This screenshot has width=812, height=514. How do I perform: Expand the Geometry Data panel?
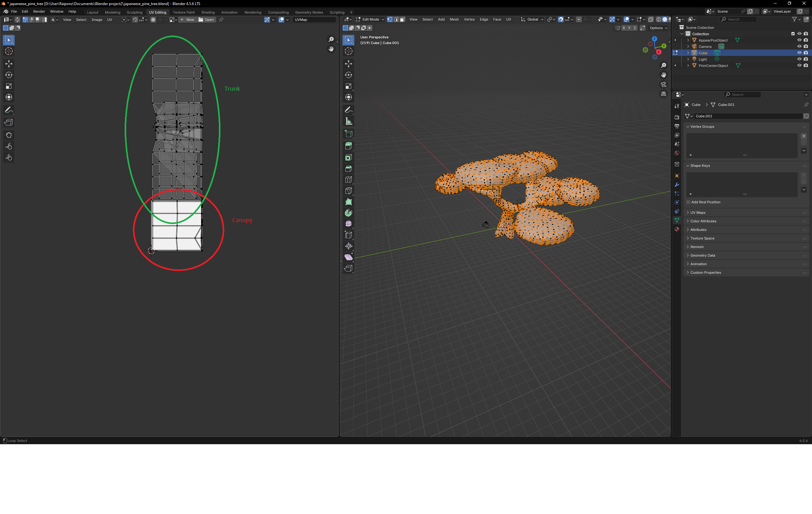click(702, 255)
